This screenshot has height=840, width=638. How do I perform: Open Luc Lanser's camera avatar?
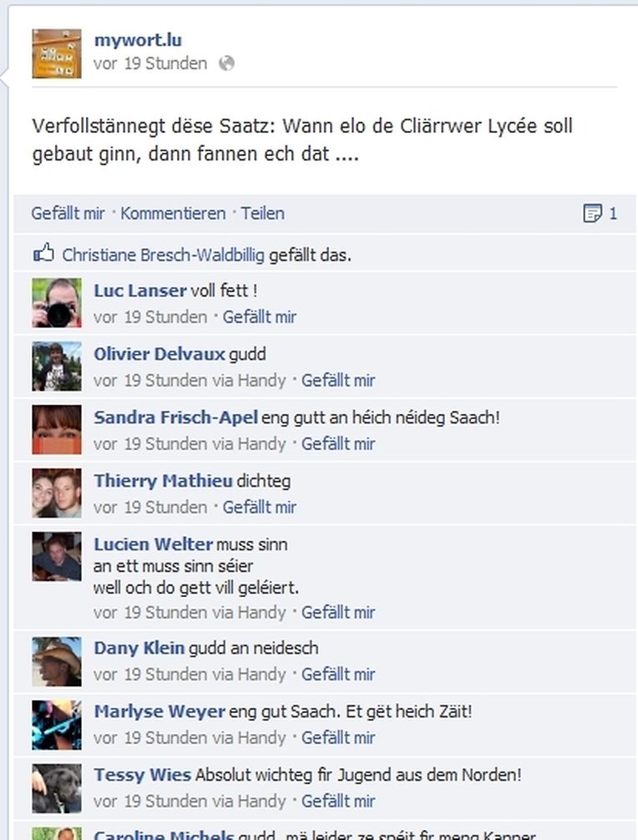point(57,302)
